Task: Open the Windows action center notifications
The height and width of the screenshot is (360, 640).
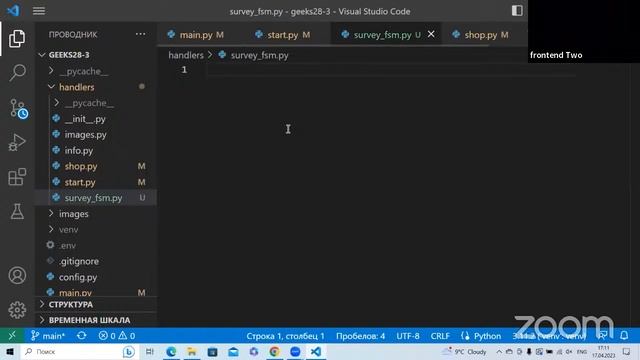Action: (x=627, y=351)
